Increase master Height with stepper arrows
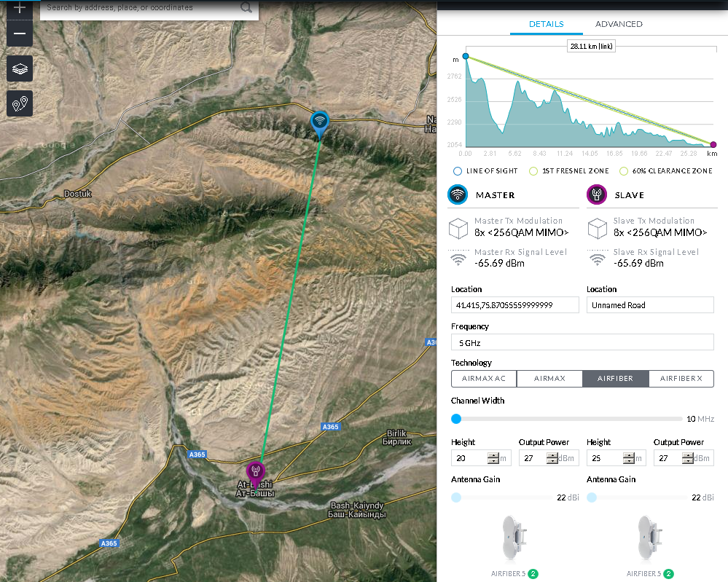The width and height of the screenshot is (728, 582). pyautogui.click(x=493, y=455)
